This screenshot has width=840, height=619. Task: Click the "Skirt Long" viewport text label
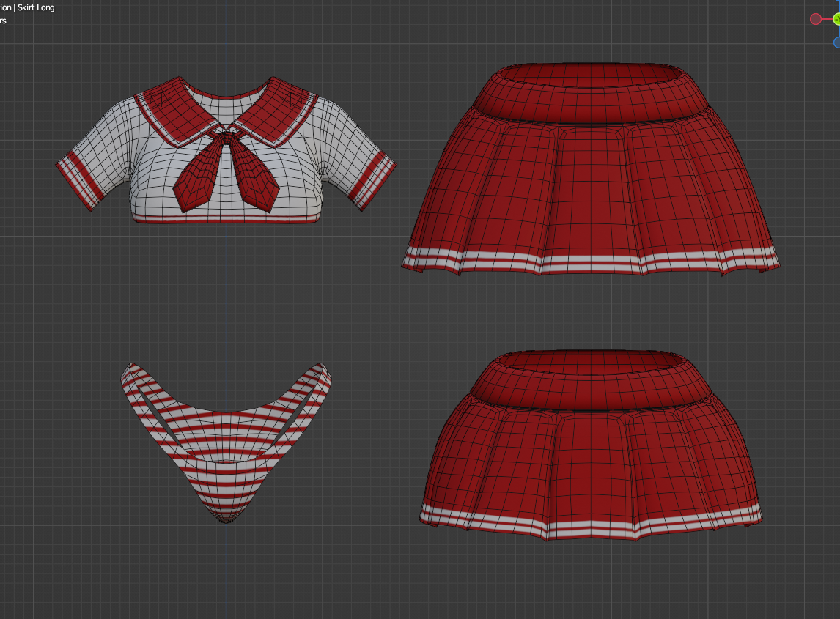36,7
